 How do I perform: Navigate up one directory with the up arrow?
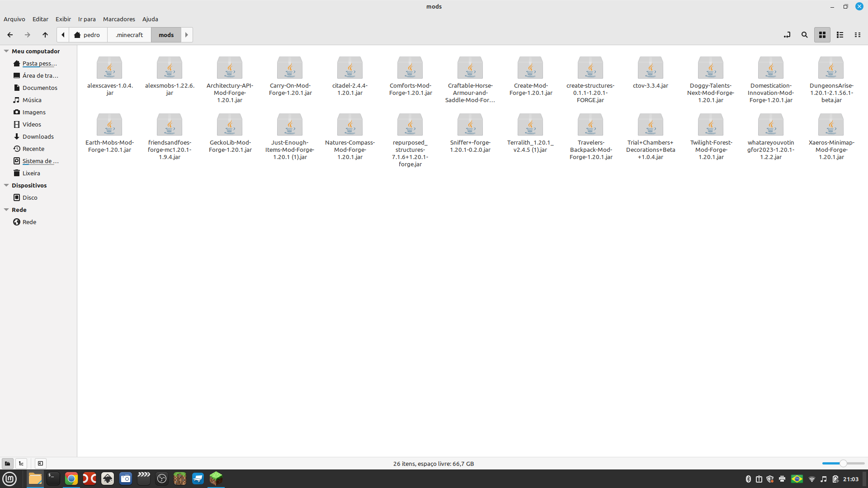coord(45,35)
